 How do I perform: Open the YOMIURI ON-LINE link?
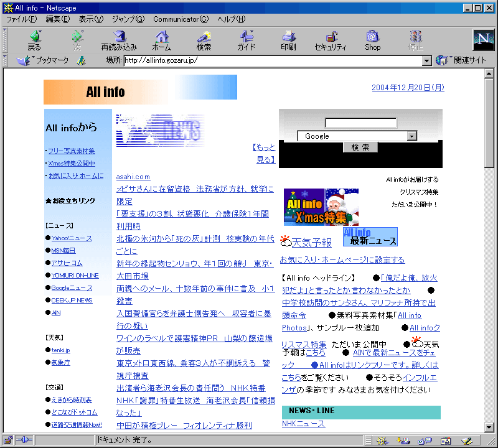click(x=75, y=275)
